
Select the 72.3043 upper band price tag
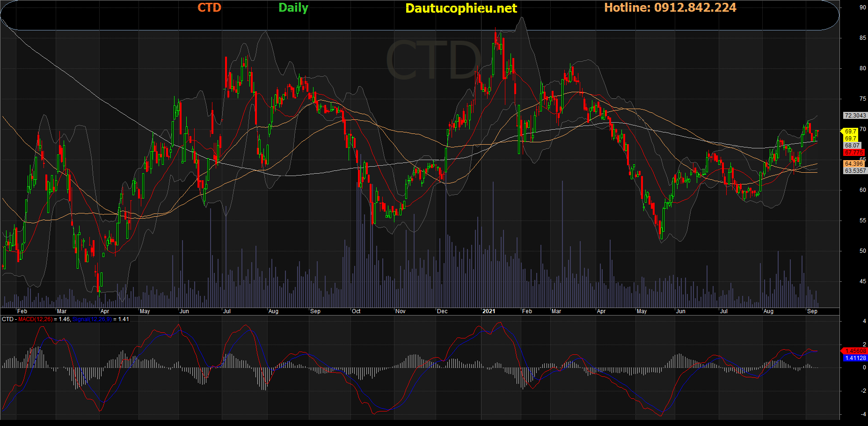855,115
